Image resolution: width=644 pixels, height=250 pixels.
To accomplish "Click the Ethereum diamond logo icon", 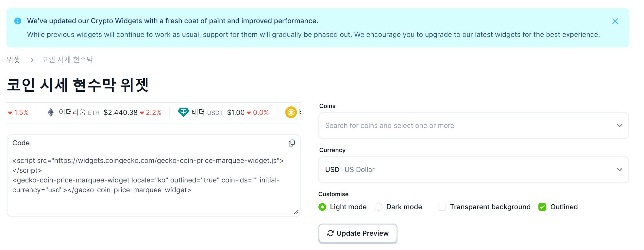I will tap(51, 113).
